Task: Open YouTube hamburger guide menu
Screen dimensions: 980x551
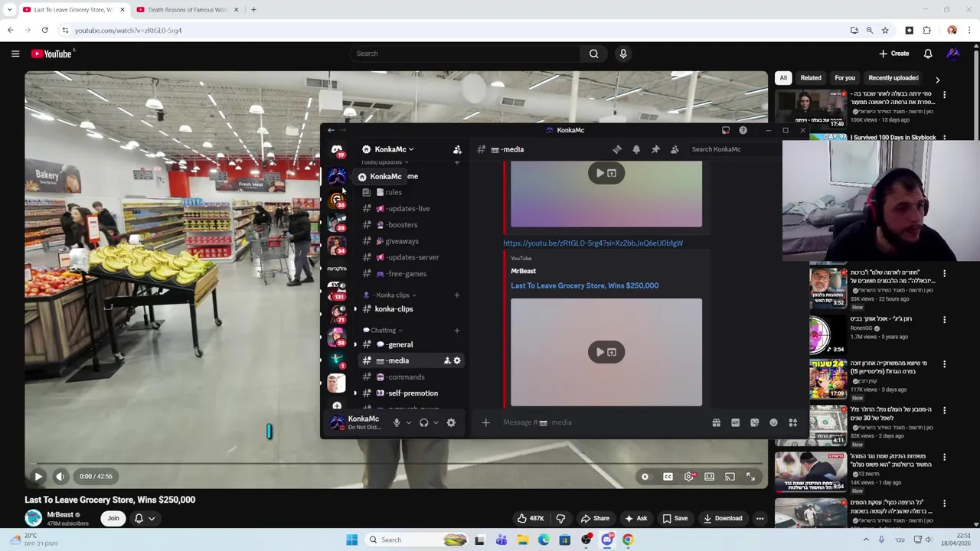Action: (x=15, y=54)
